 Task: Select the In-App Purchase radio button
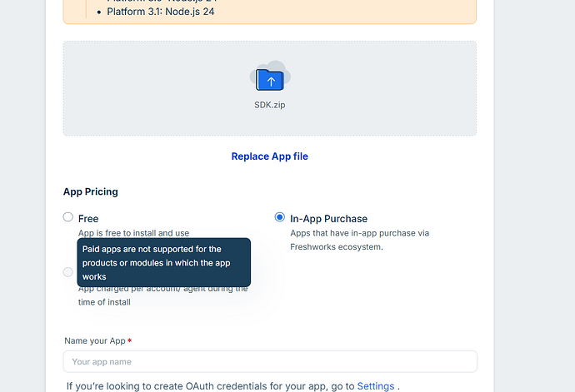click(280, 217)
